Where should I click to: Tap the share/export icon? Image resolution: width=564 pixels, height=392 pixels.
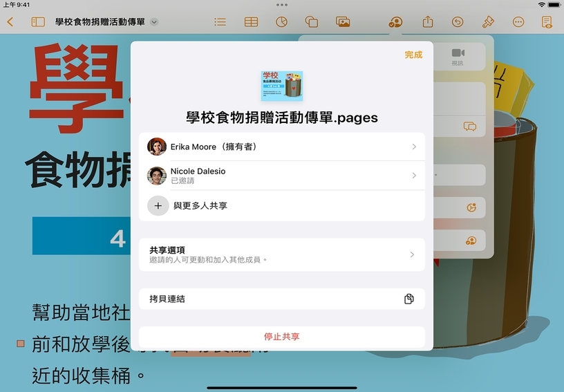pos(428,22)
